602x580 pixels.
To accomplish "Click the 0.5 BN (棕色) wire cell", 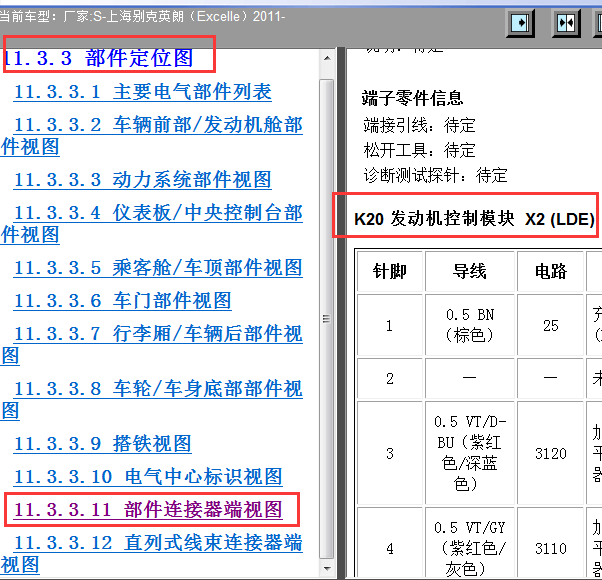I will (x=470, y=325).
